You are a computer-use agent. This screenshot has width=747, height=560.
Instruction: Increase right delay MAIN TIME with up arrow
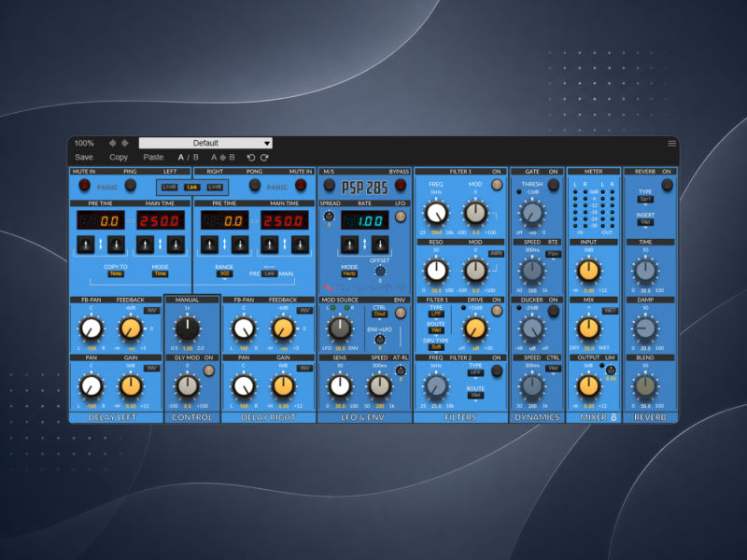pyautogui.click(x=270, y=245)
